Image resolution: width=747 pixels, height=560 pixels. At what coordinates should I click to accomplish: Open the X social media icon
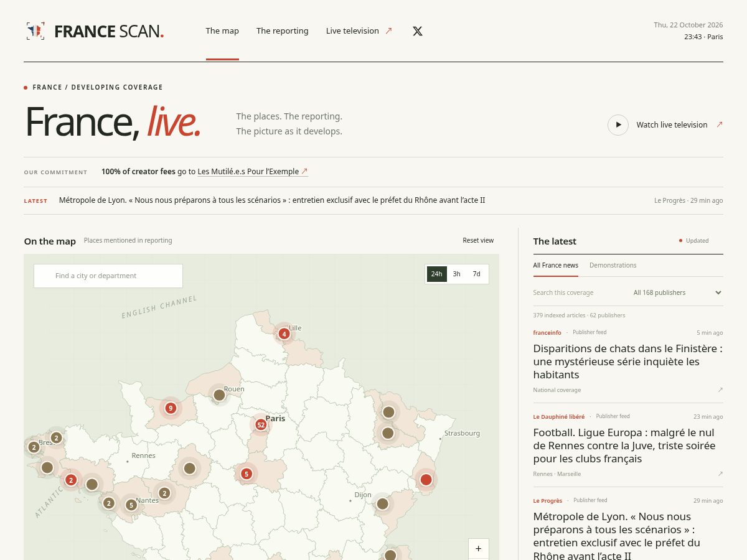[418, 31]
